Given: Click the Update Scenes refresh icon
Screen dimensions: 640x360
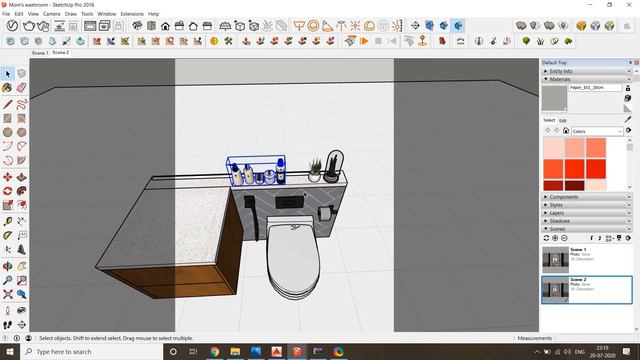Looking at the screenshot, I should tap(547, 238).
